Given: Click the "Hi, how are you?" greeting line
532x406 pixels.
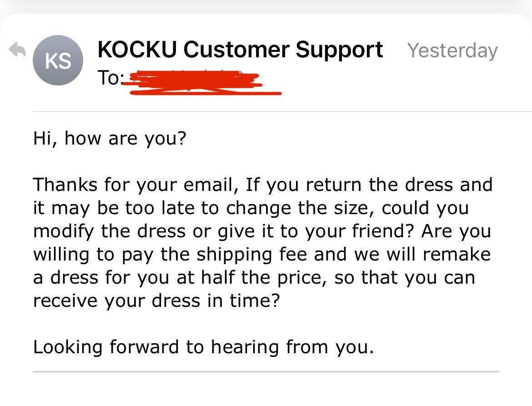Looking at the screenshot, I should (110, 138).
